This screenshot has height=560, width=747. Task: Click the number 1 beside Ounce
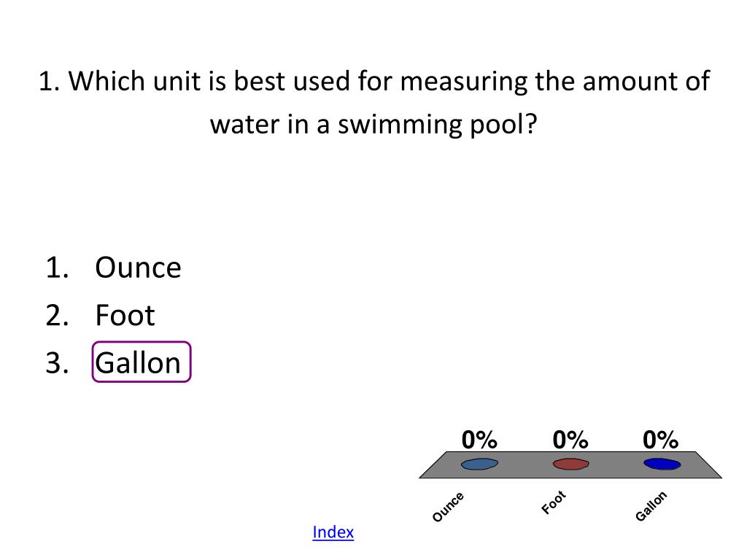tap(57, 268)
